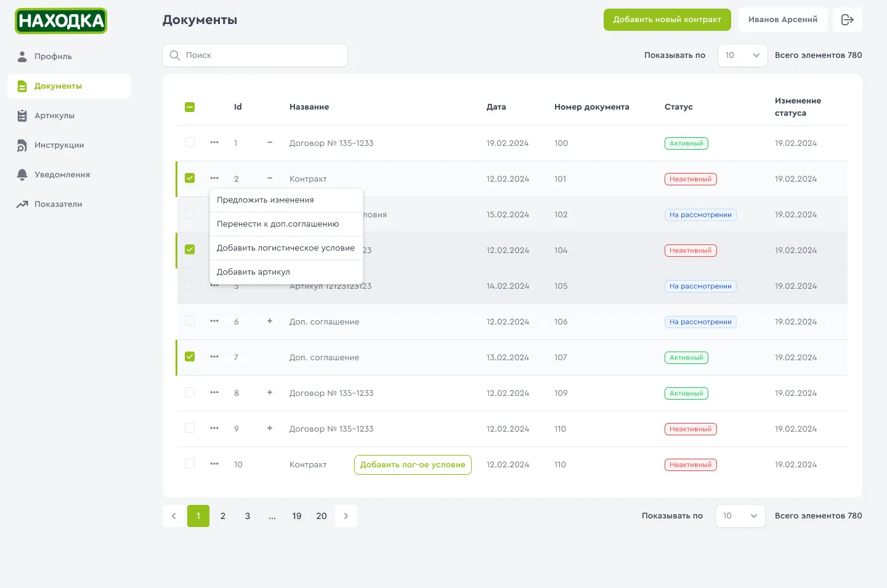This screenshot has width=887, height=588.
Task: Choose Перенести к доп.соглашению
Action: pos(286,224)
